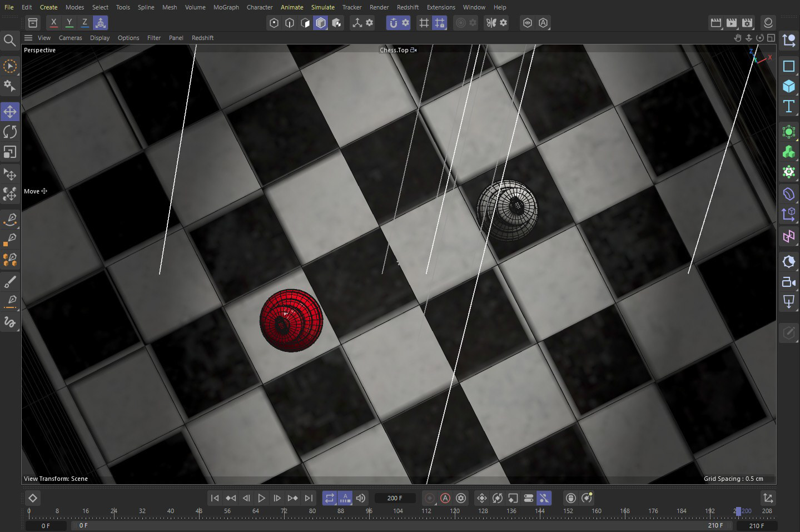Select the Spline Pen tool
This screenshot has width=800, height=532.
(x=10, y=219)
